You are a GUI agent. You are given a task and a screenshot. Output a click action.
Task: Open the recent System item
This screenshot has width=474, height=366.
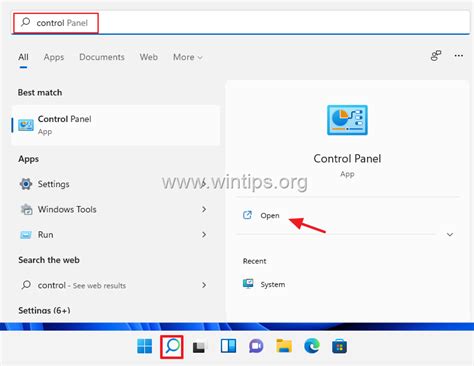264,284
